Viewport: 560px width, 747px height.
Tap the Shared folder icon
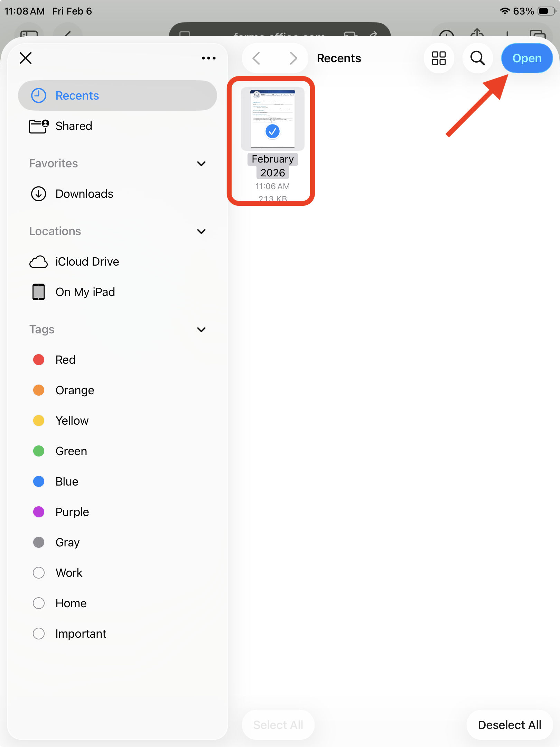[39, 126]
